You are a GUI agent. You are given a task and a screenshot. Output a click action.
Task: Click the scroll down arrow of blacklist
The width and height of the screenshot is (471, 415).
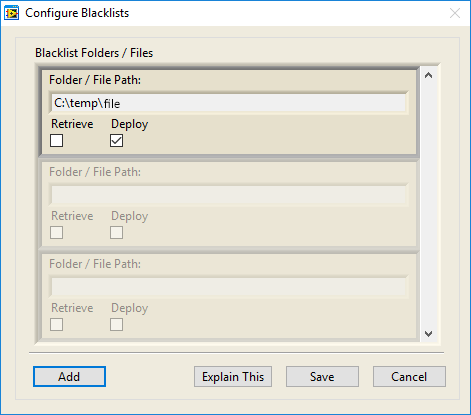429,334
